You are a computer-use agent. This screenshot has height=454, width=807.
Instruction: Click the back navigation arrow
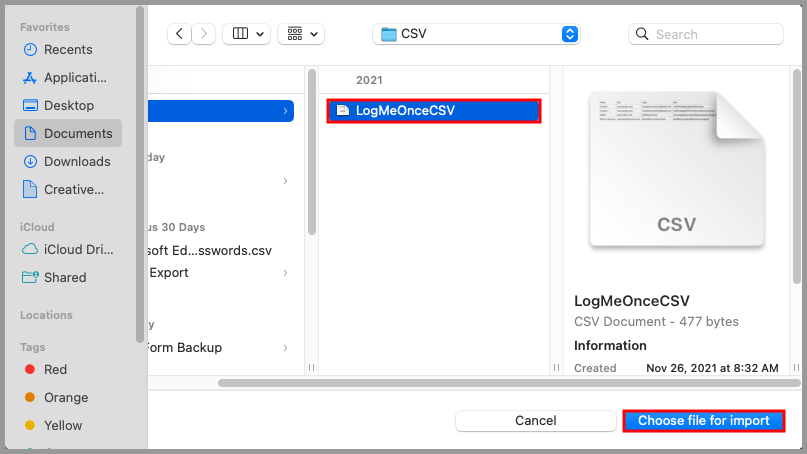180,34
